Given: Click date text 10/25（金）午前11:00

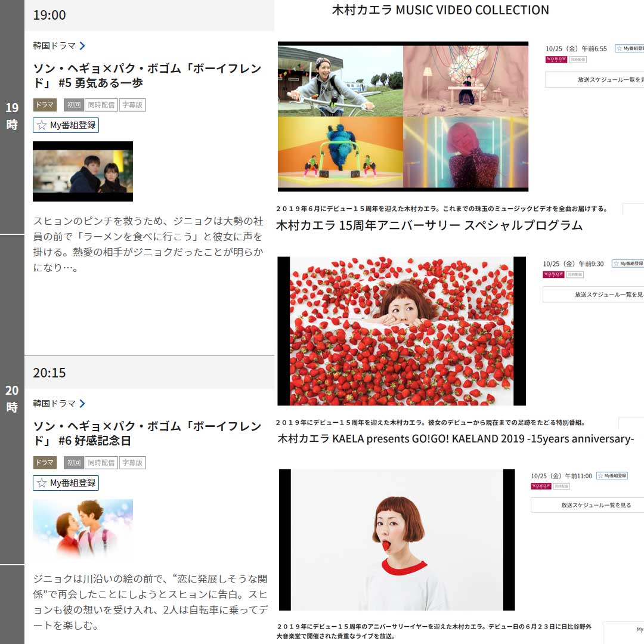Looking at the screenshot, I should [x=562, y=476].
